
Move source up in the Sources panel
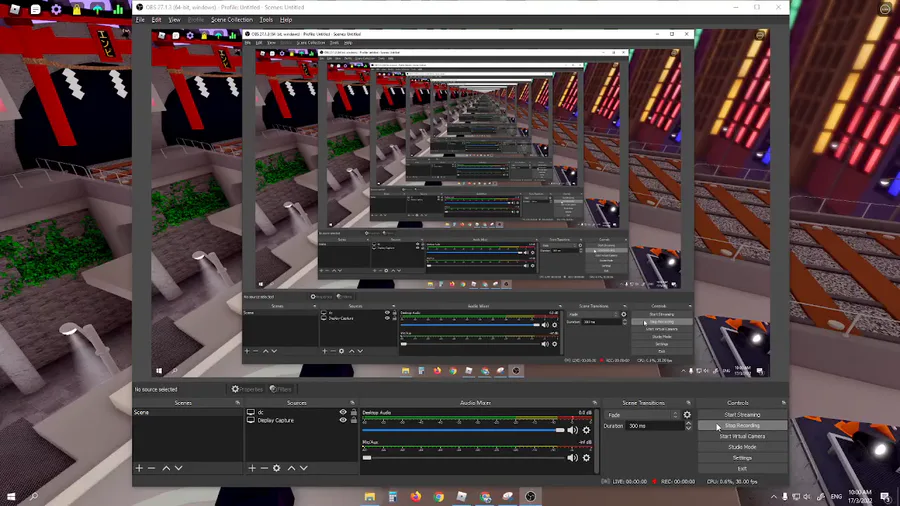click(291, 468)
